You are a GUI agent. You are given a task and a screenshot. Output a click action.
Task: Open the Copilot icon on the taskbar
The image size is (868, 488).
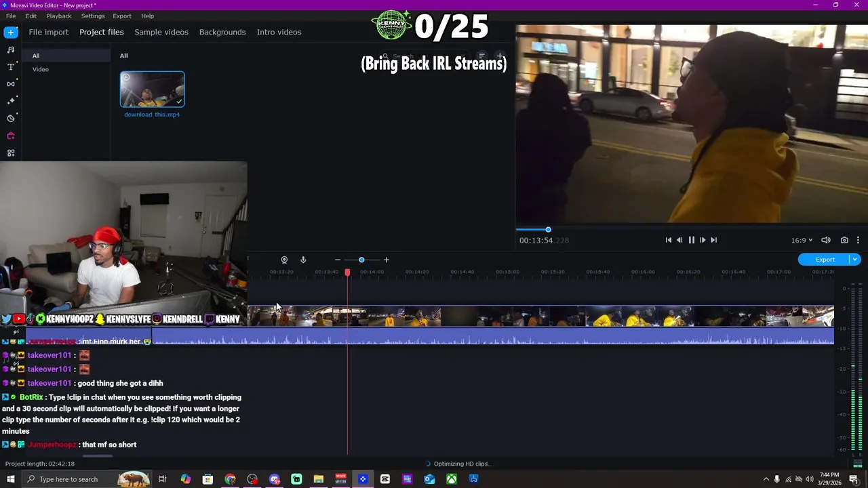point(186,479)
